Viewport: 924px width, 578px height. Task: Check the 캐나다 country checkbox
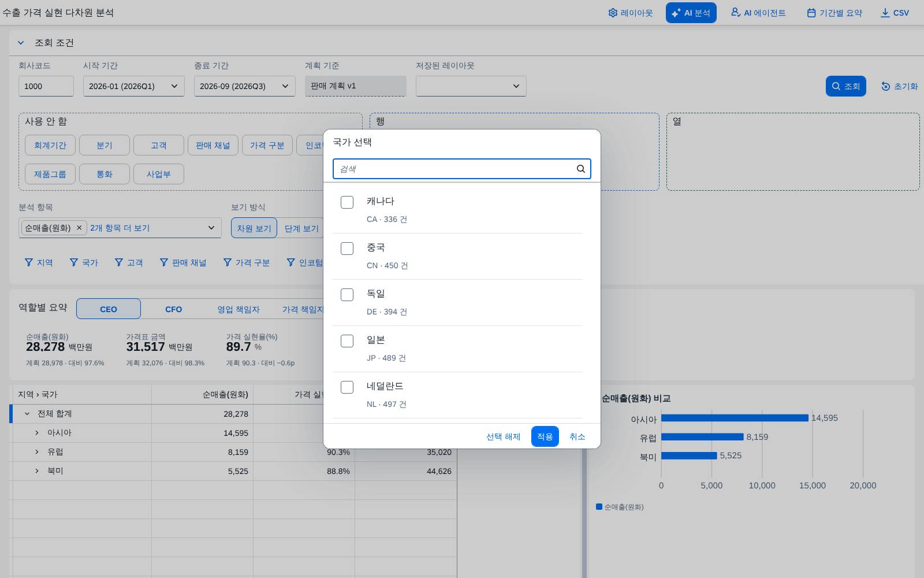[x=347, y=202]
